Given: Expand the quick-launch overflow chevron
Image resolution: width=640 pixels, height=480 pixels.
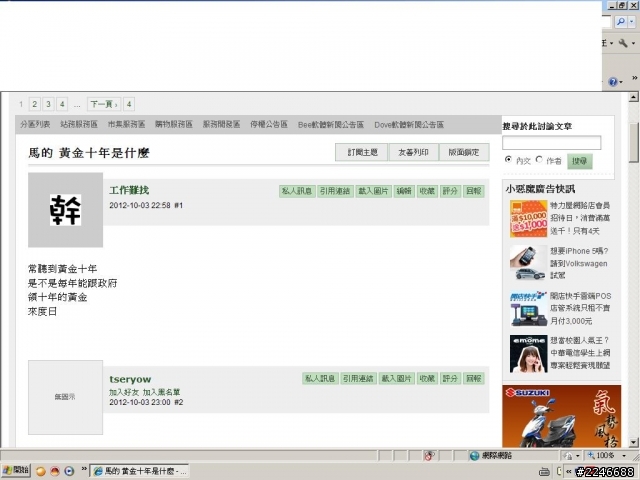Looking at the screenshot, I should coord(84,469).
